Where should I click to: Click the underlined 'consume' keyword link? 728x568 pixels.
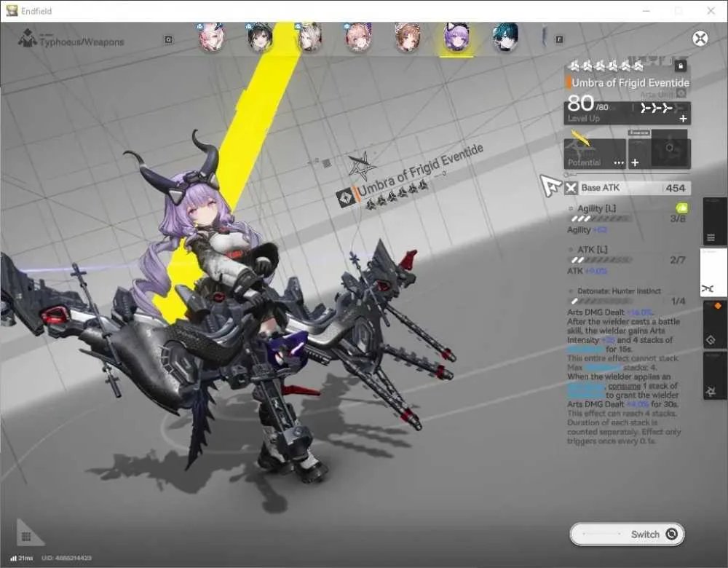click(x=624, y=386)
